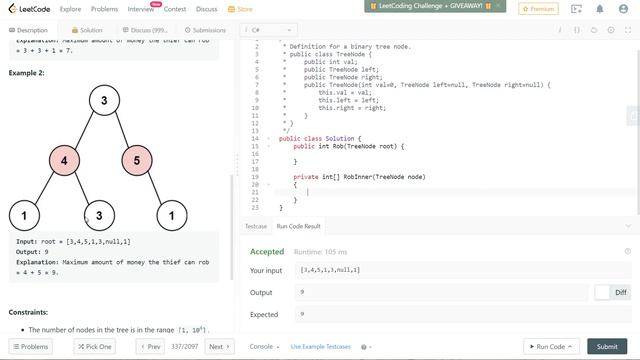Fold the Rob method at line 15
640x360 pixels.
click(269, 146)
